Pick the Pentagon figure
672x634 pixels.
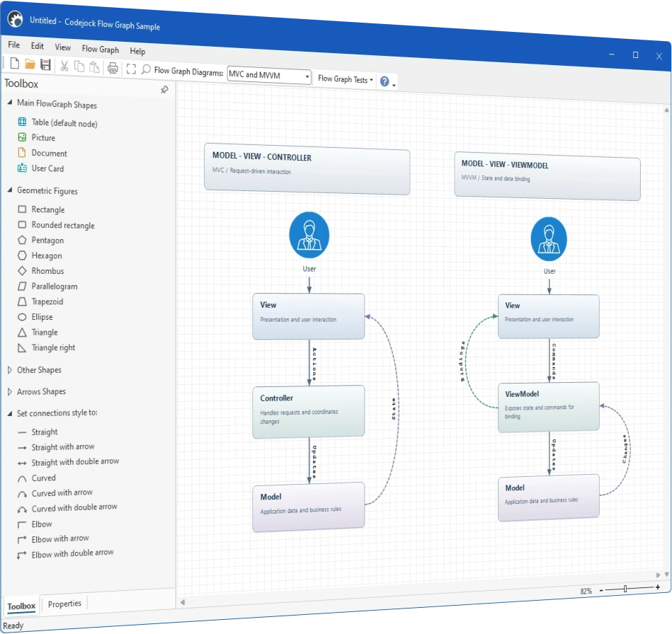point(40,241)
